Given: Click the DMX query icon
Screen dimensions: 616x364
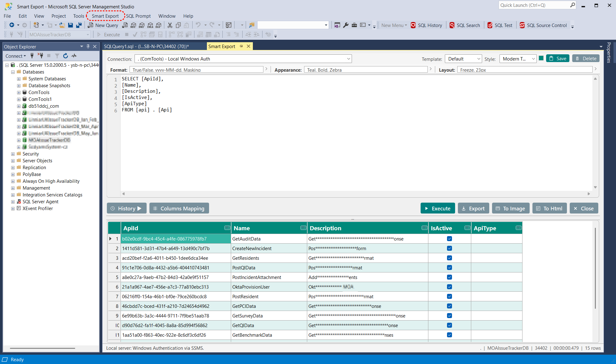Looking at the screenshot, I should pyautogui.click(x=142, y=25).
